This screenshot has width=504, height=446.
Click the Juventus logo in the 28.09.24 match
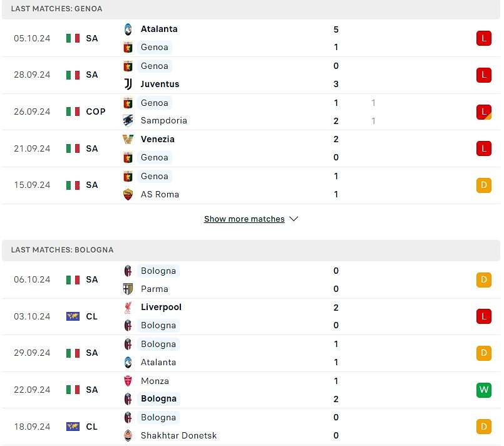point(128,84)
